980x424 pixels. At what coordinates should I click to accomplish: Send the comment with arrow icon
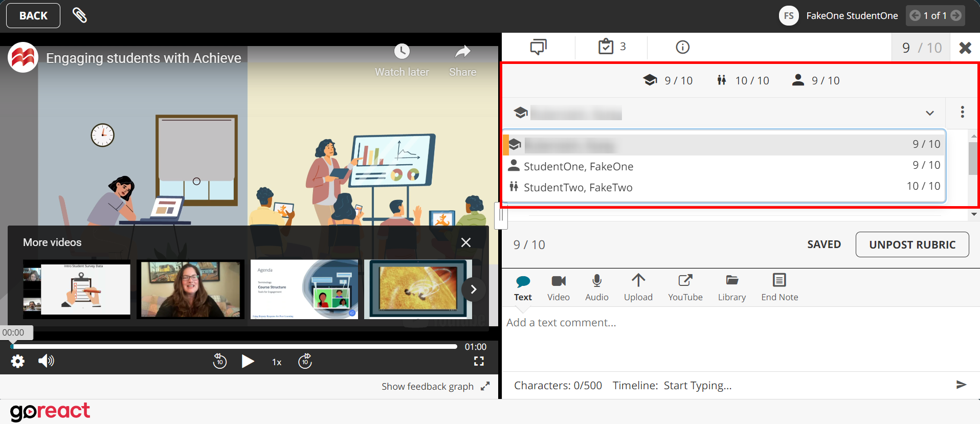pyautogui.click(x=961, y=385)
